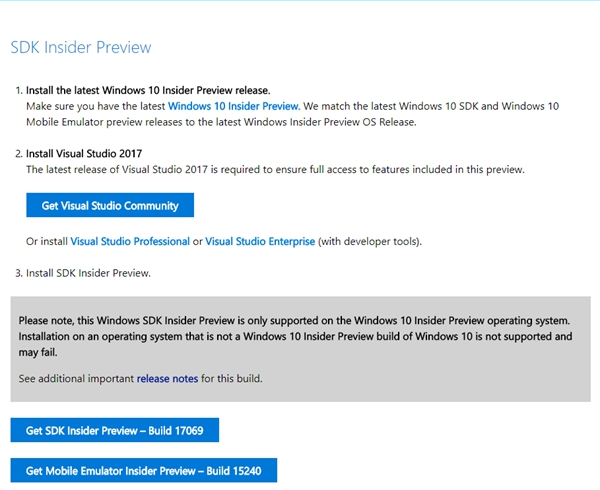Viewport: 600px width, 490px height.
Task: Click the 'See additional important' text
Action: (76, 379)
